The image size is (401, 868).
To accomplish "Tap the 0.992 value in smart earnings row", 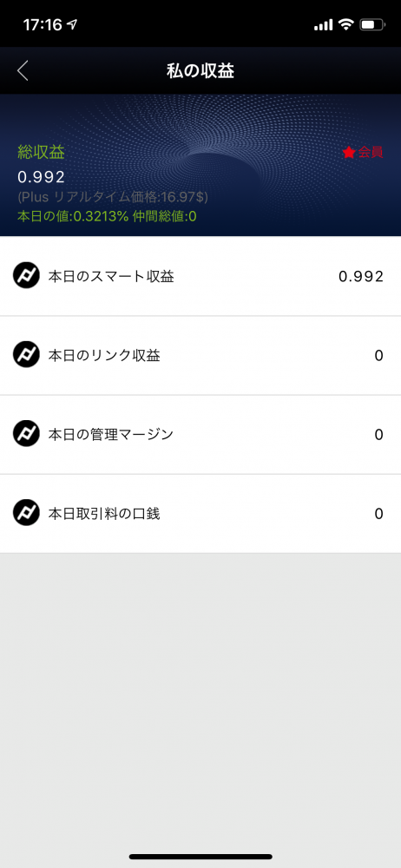I will click(361, 276).
